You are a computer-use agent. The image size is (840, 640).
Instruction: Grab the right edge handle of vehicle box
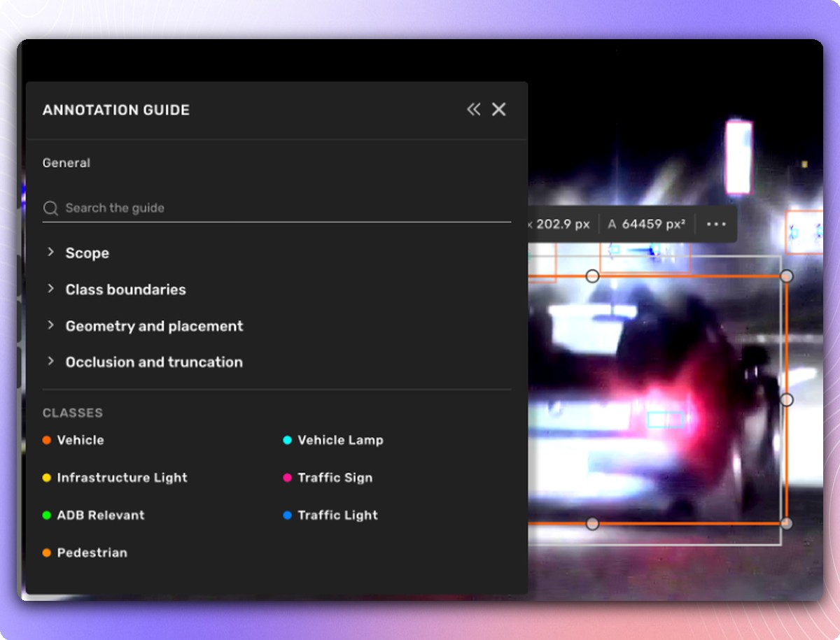[787, 399]
